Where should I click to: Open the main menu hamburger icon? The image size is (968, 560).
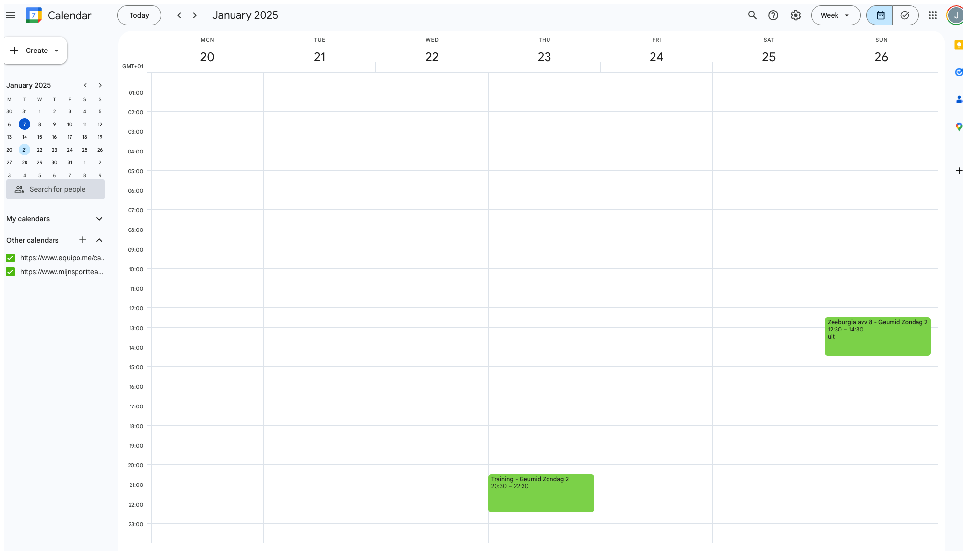pos(10,15)
